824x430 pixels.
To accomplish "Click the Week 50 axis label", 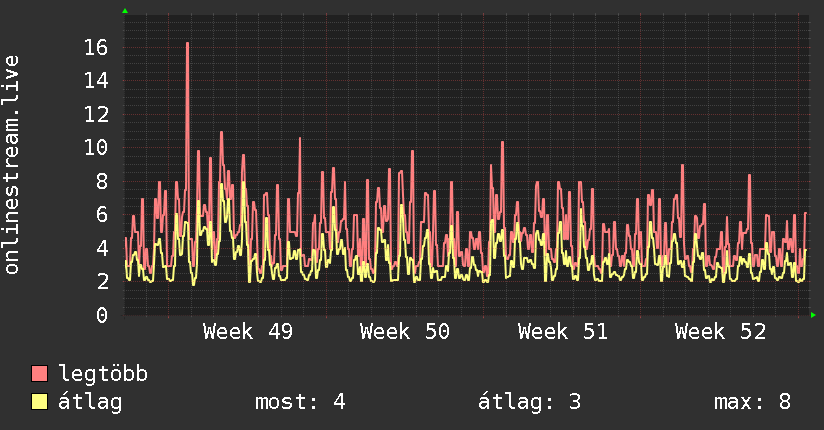I will point(405,332).
